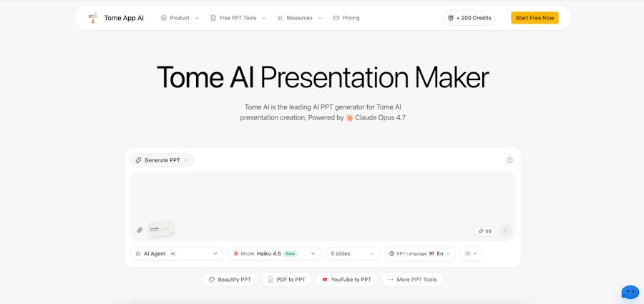Click the send arrow button in prompt box
The width and height of the screenshot is (644, 304).
(504, 231)
